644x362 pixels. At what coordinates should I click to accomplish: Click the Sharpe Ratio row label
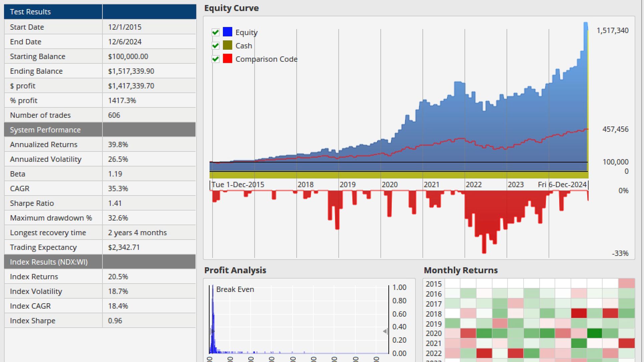click(x=32, y=203)
